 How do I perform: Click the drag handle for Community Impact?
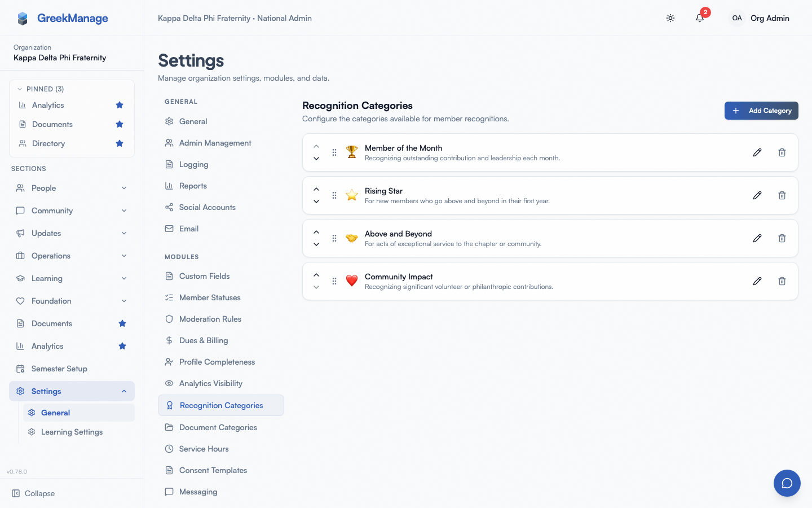(x=334, y=281)
